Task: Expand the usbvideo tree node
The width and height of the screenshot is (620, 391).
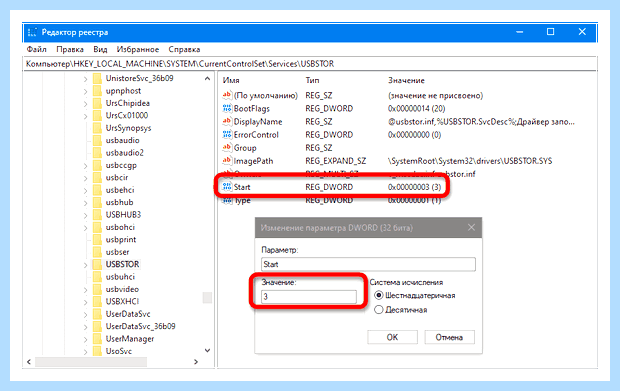Action: tap(85, 290)
